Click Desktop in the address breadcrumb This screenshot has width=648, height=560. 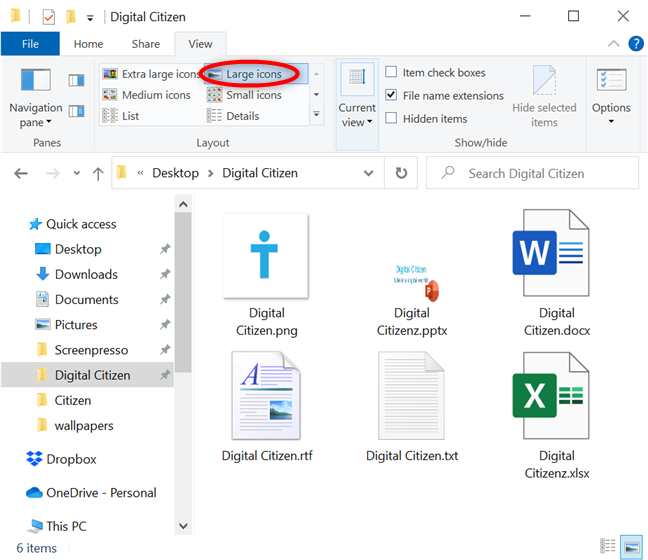click(175, 173)
